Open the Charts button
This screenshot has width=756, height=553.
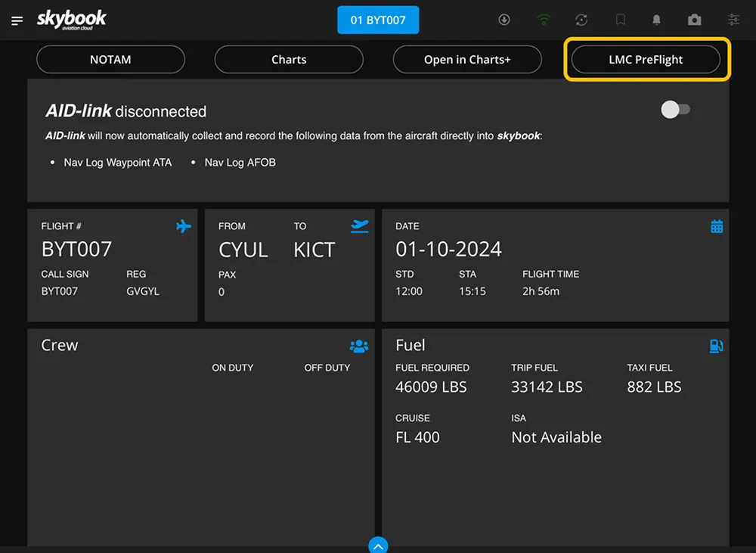tap(289, 59)
